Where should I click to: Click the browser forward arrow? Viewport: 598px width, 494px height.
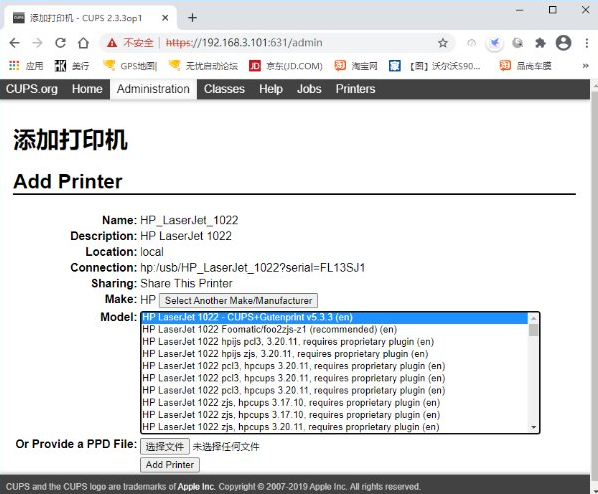(x=37, y=43)
